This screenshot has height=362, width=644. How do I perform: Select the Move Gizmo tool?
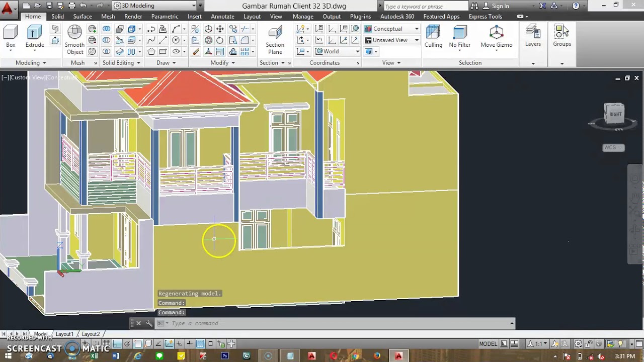[x=496, y=37]
